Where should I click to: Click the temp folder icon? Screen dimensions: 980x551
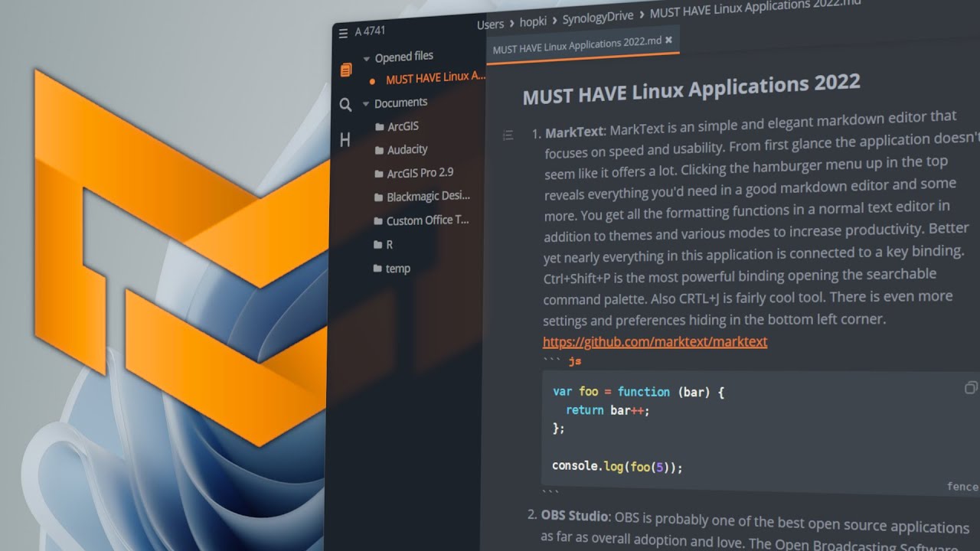click(377, 269)
